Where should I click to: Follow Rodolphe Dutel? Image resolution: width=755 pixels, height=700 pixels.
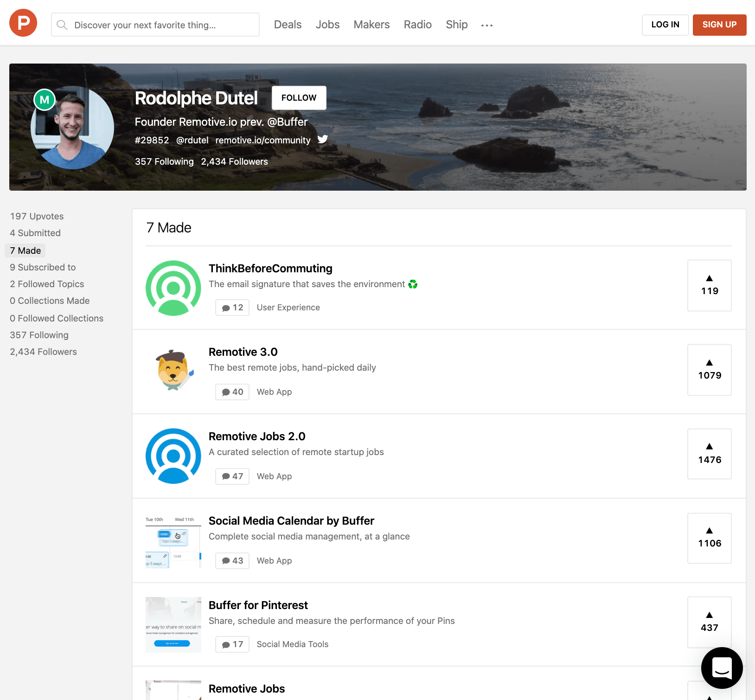point(299,98)
